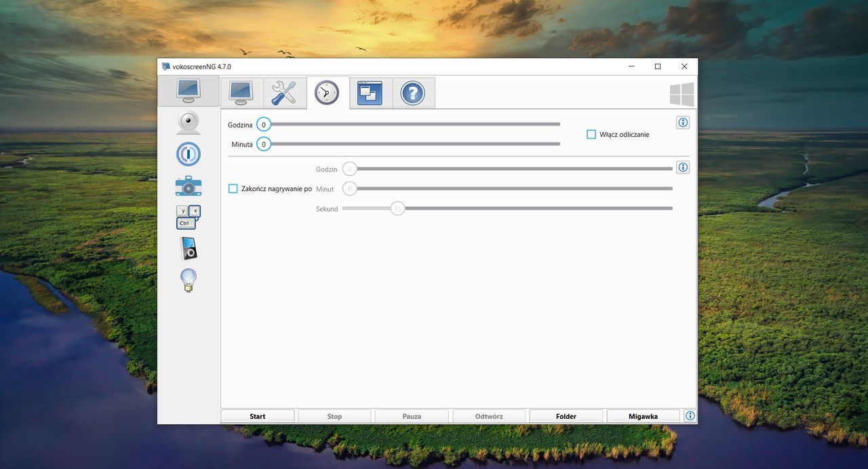The width and height of the screenshot is (868, 469).
Task: Take a snapshot with the Migawka button
Action: 642,415
